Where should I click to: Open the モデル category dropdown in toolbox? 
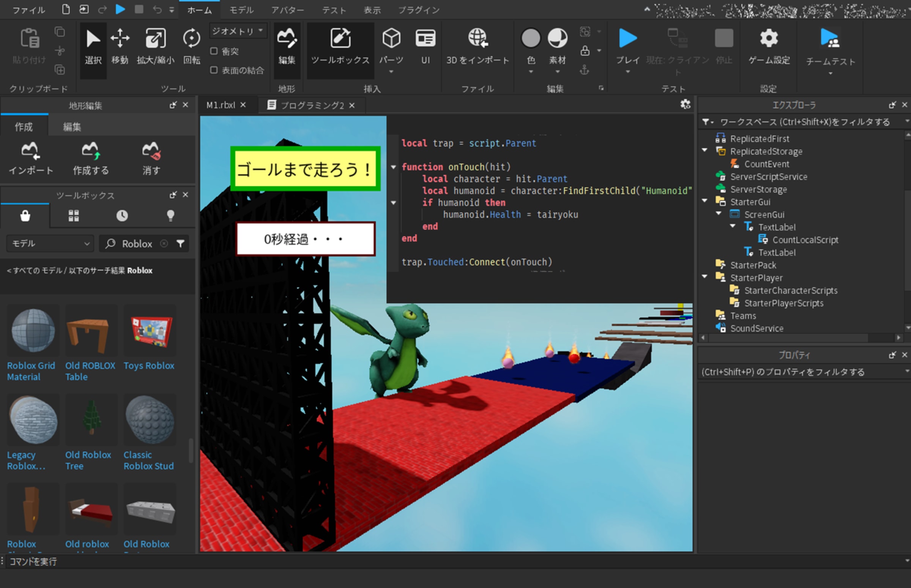point(50,244)
